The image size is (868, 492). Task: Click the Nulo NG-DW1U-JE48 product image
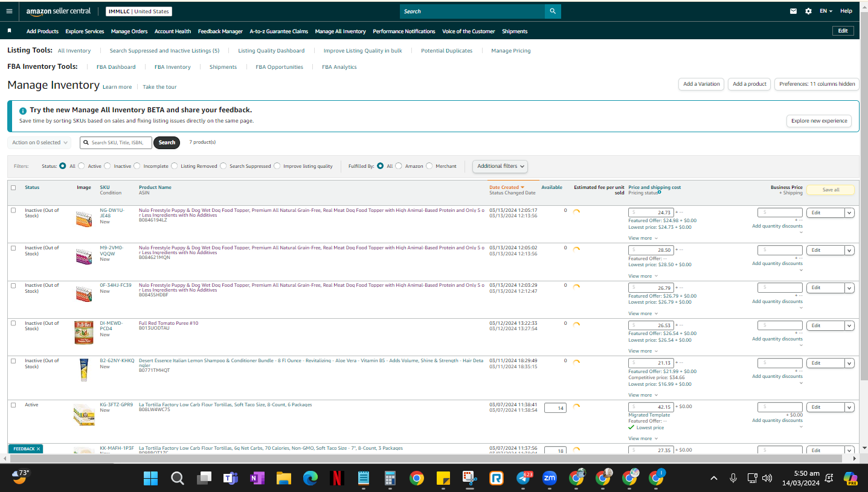(84, 219)
